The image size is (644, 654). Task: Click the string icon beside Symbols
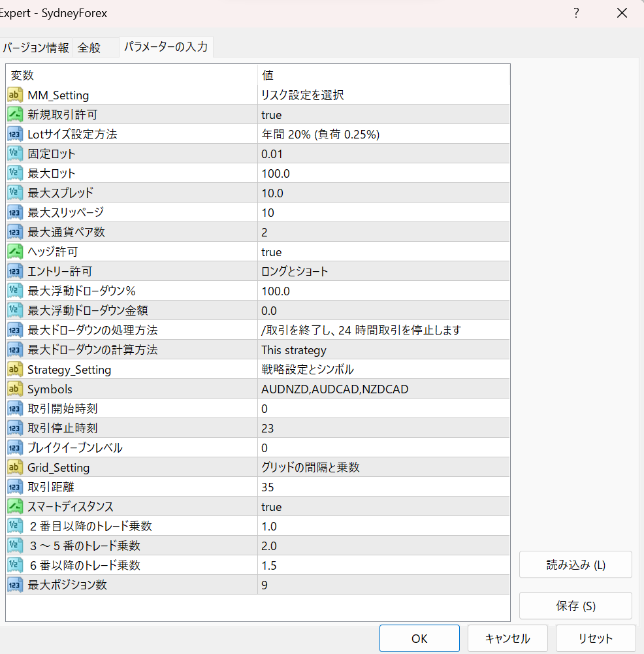[14, 389]
